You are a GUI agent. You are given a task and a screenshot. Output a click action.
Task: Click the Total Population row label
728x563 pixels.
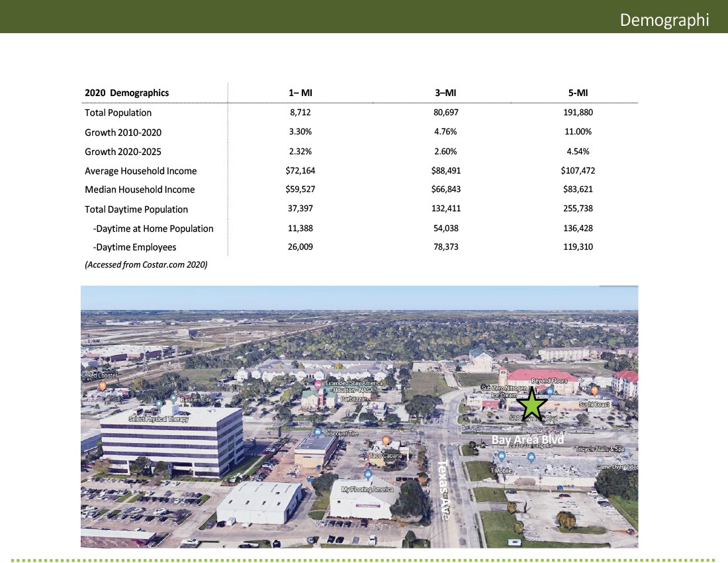118,113
